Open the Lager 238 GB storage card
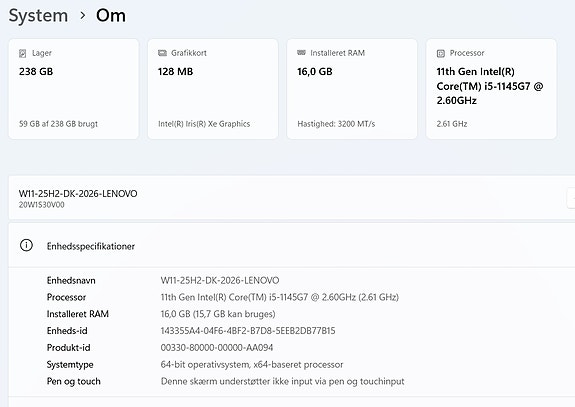This screenshot has width=575, height=407. tap(74, 89)
